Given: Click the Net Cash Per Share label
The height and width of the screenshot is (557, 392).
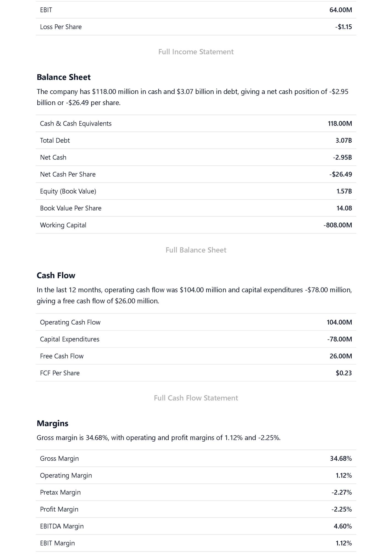Looking at the screenshot, I should coord(68,174).
